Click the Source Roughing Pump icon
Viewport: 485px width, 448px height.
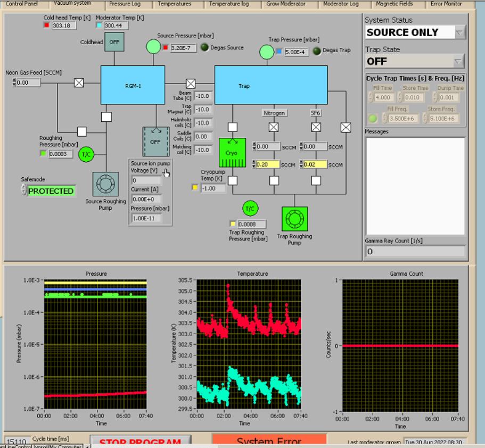pos(106,184)
